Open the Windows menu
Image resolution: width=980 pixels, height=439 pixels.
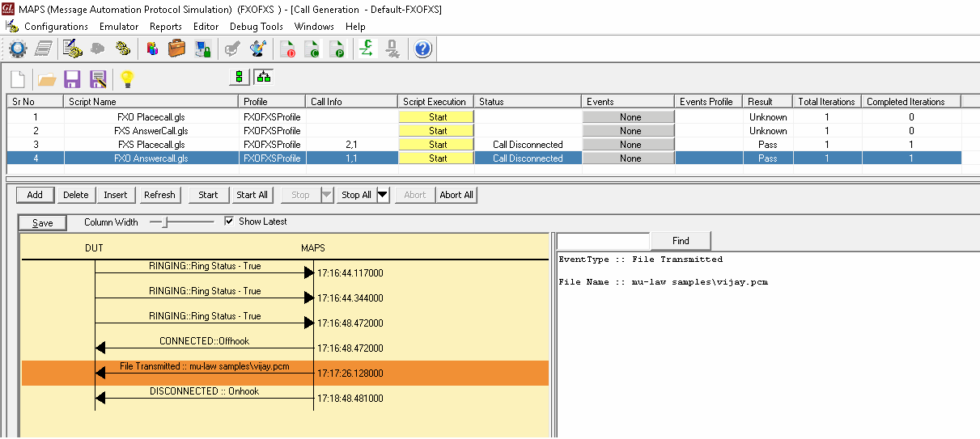tap(314, 27)
